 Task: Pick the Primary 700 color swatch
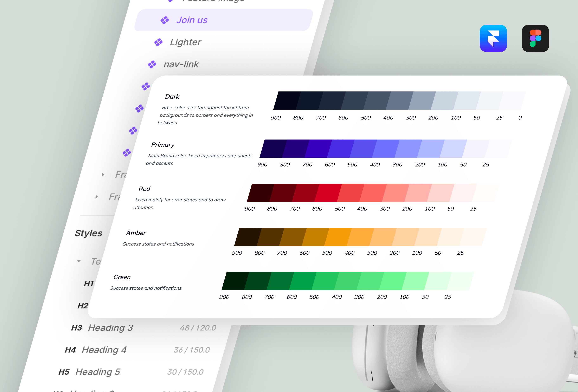318,149
